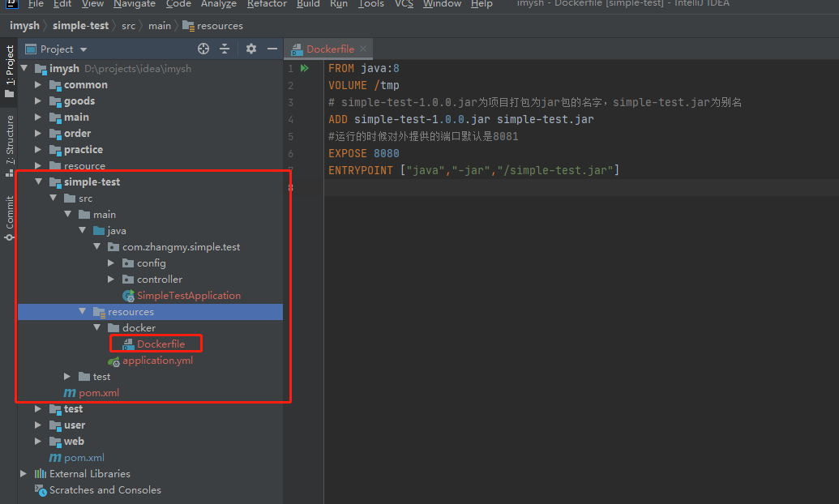Hide the Project tool window with the minus icon

coord(272,49)
